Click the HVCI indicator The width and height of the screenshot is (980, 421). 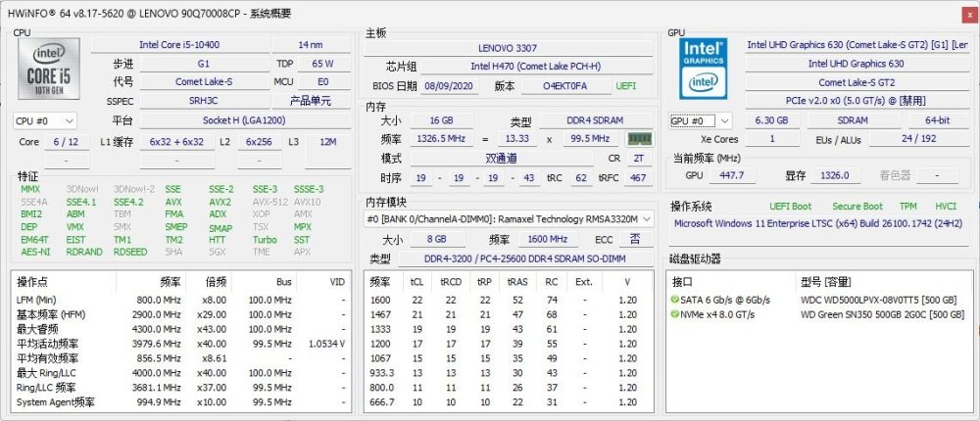click(946, 207)
